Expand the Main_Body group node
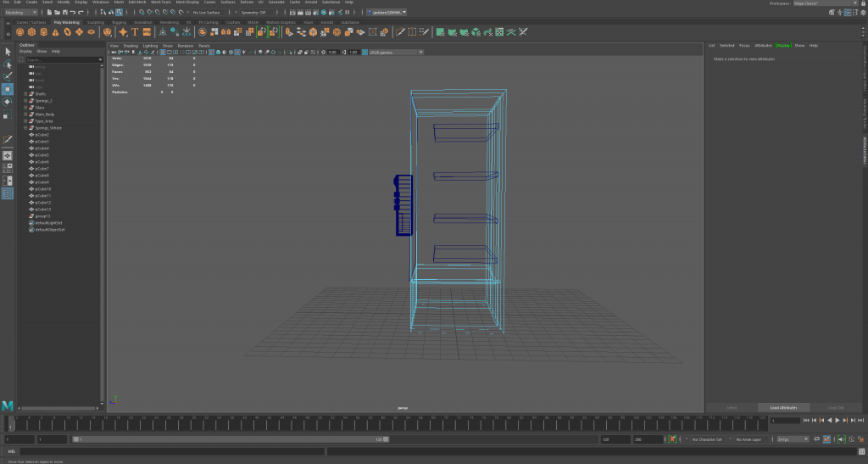Image resolution: width=868 pixels, height=464 pixels. (25, 115)
